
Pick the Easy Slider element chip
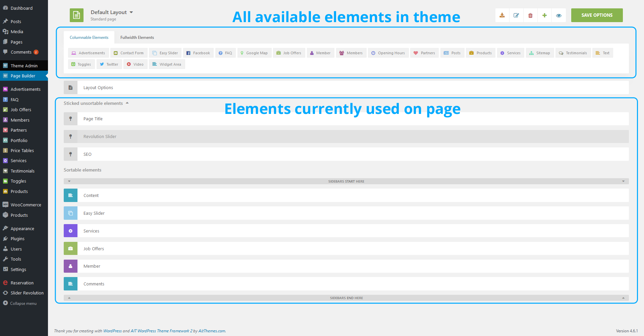165,53
